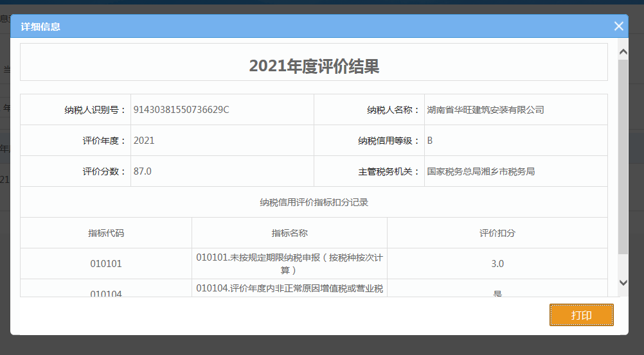Select the 010101 indicator code cell
This screenshot has height=355, width=644.
pyautogui.click(x=106, y=264)
